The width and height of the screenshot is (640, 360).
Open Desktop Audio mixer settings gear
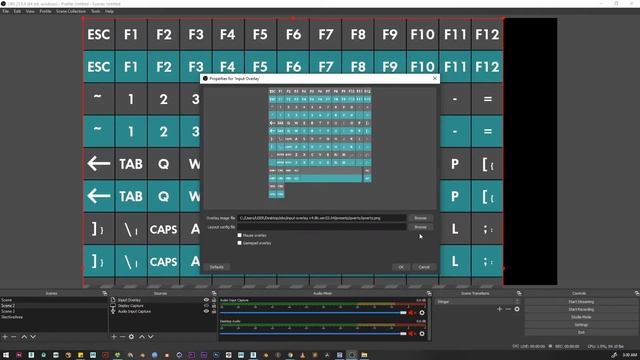click(x=422, y=333)
